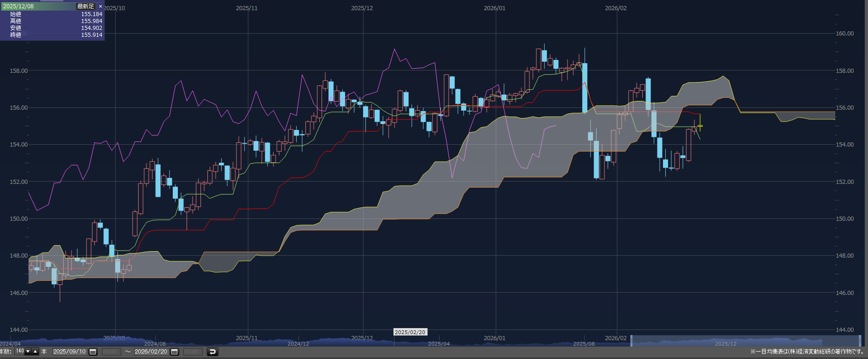
Task: Click the yellow latest price marker on chart
Action: coord(700,126)
